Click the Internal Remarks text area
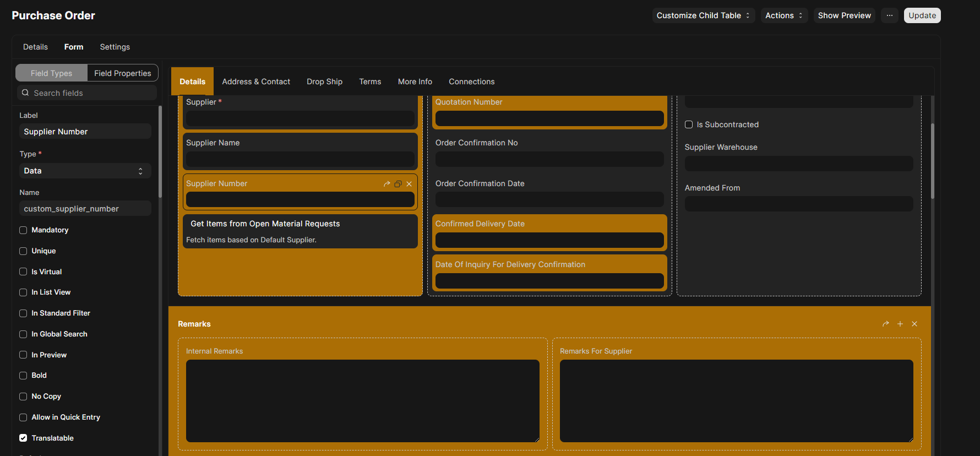 coord(363,401)
